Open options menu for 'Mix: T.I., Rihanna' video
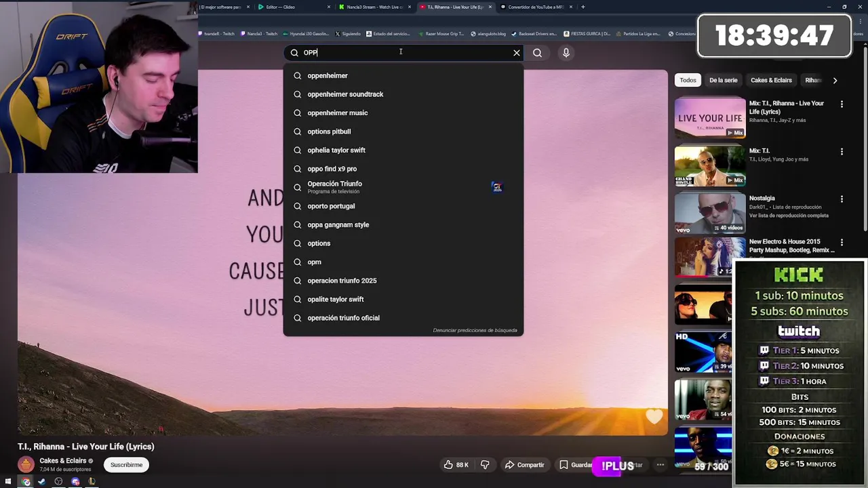Viewport: 868px width, 488px height. point(842,104)
